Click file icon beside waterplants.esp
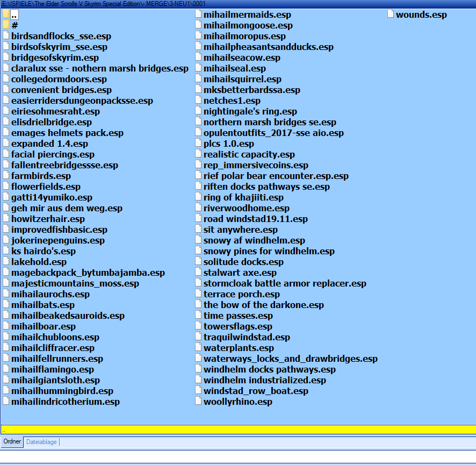The height and width of the screenshot is (465, 476). pos(198,347)
